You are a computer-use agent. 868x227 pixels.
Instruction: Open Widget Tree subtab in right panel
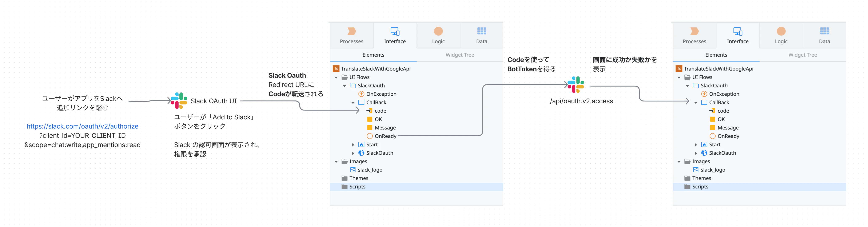(x=802, y=55)
